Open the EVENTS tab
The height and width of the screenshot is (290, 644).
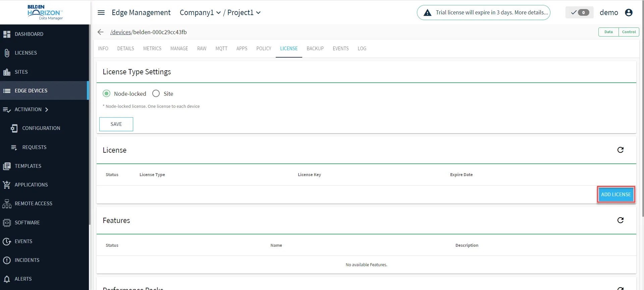point(341,49)
